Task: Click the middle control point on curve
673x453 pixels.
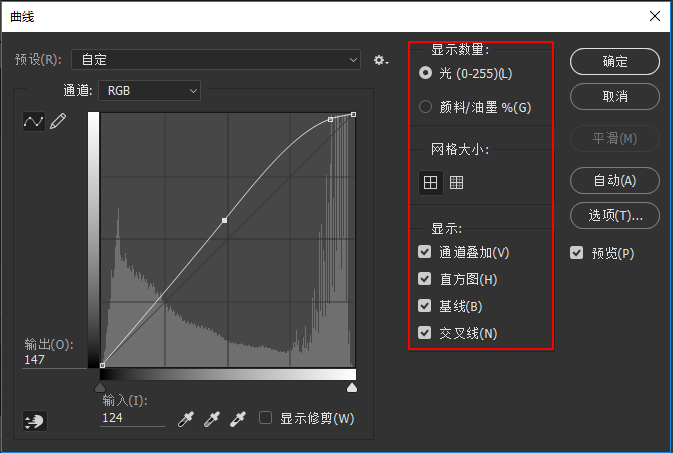Action: click(x=224, y=220)
